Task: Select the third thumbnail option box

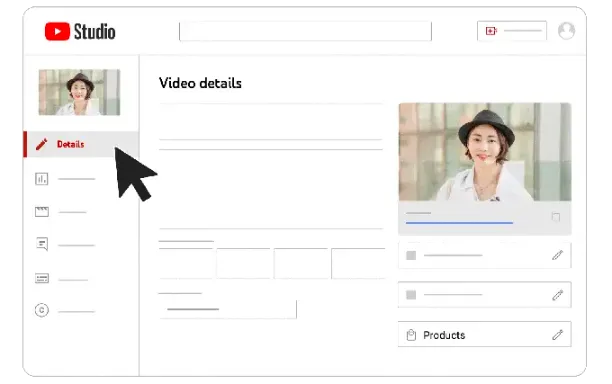Action: [301, 263]
